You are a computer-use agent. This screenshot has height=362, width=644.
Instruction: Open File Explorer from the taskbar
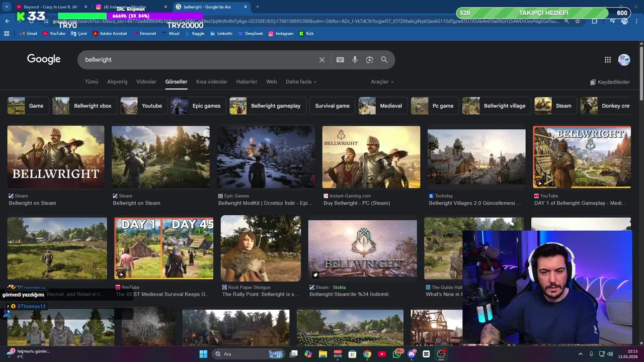pos(323,354)
